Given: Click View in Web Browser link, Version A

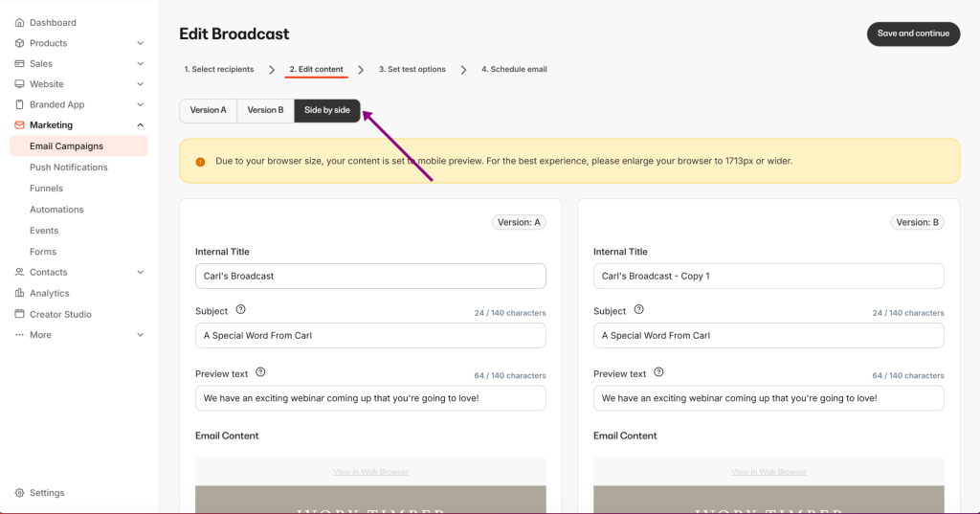Looking at the screenshot, I should [x=370, y=472].
